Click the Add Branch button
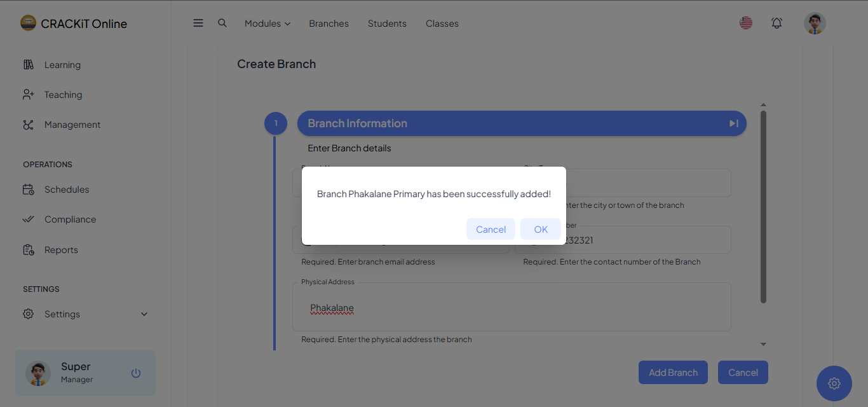This screenshot has width=868, height=407. [x=673, y=373]
